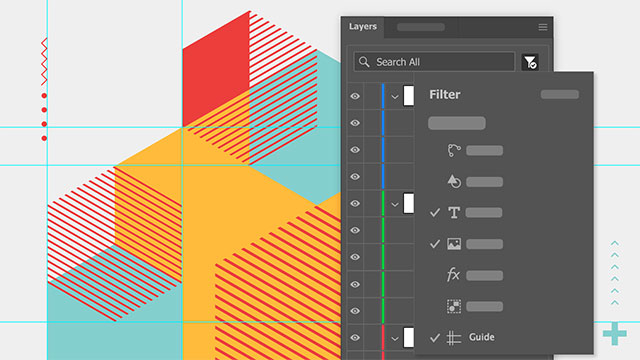Click the button beside Filter heading
Image resolution: width=640 pixels, height=360 pixels.
coord(560,95)
